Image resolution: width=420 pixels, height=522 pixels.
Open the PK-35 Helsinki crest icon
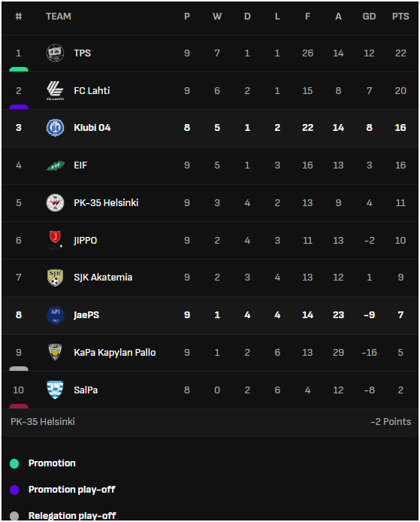click(55, 203)
